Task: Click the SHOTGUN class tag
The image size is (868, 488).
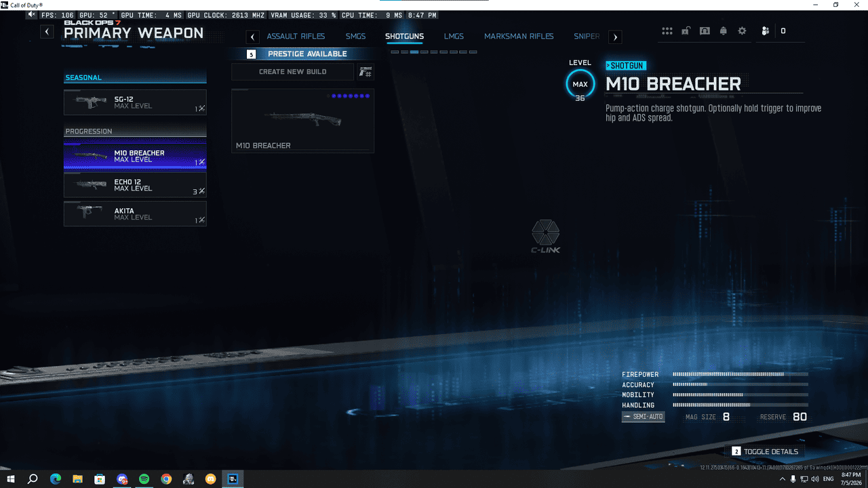Action: pyautogui.click(x=625, y=66)
